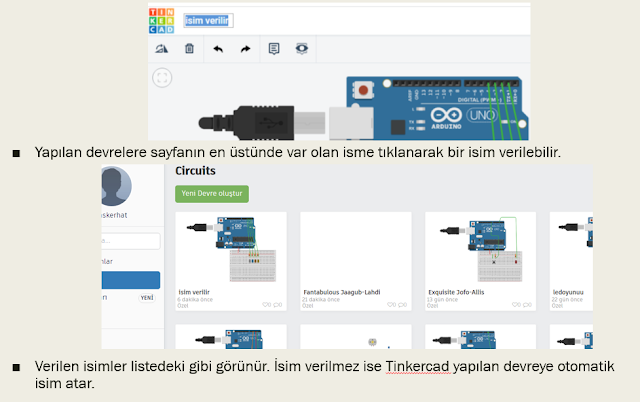Click the sidebar search input field
The height and width of the screenshot is (402, 640).
(131, 241)
